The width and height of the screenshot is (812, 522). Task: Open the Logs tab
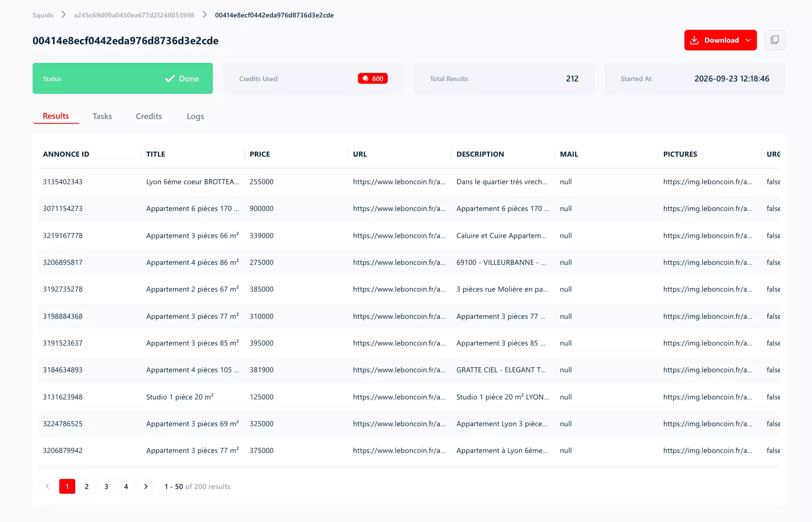point(195,116)
